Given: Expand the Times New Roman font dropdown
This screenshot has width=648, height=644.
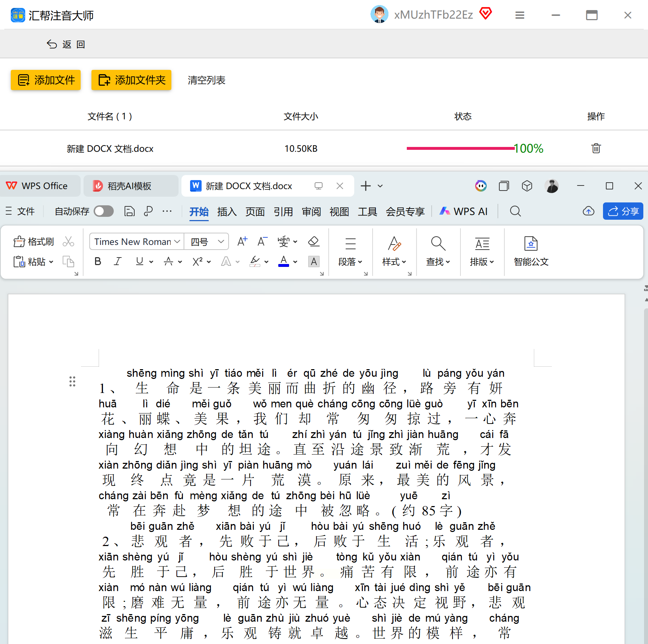Looking at the screenshot, I should coord(177,242).
